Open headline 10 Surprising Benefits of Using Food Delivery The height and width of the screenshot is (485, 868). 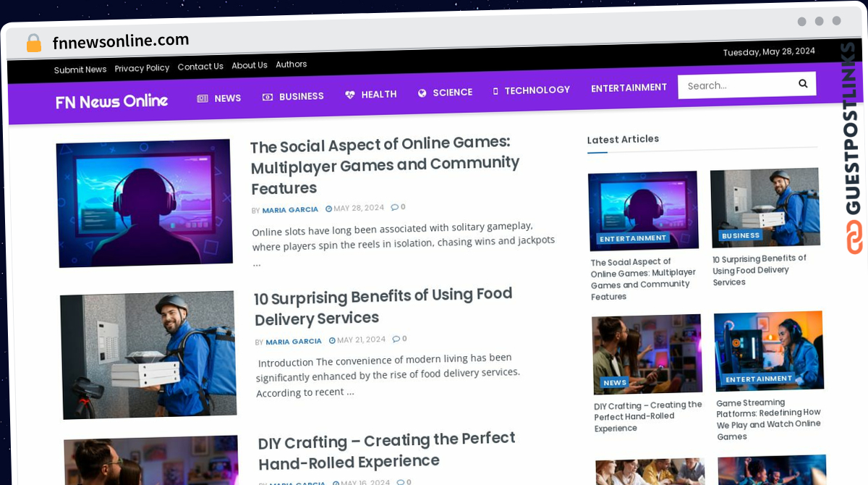383,306
